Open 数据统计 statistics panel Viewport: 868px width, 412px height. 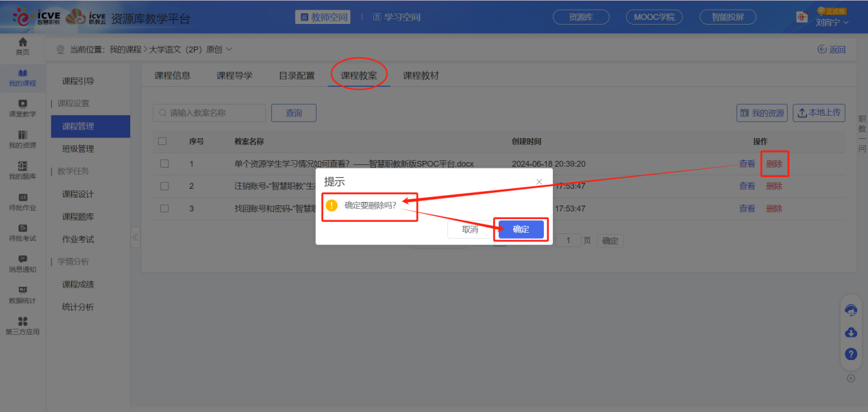(x=22, y=294)
